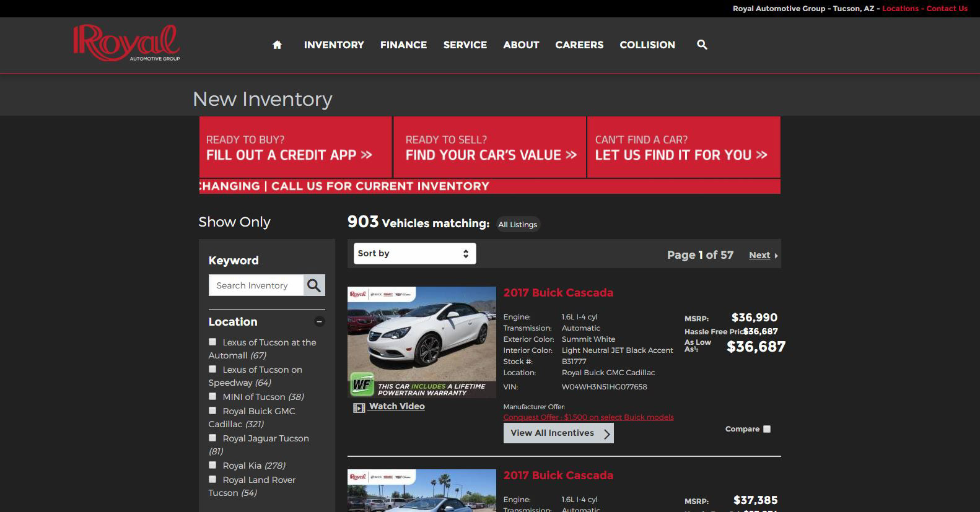Click the arrow next to Next
The width and height of the screenshot is (980, 512).
pos(776,256)
